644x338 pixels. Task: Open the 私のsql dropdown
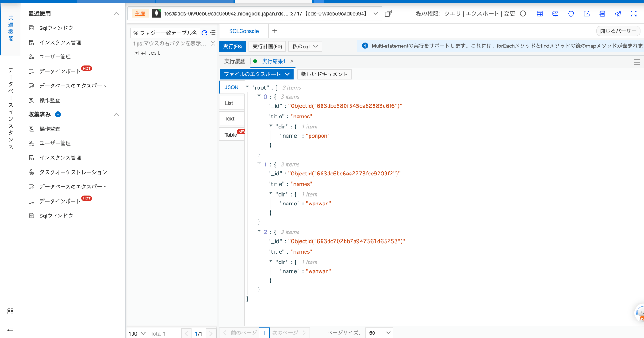click(x=305, y=47)
